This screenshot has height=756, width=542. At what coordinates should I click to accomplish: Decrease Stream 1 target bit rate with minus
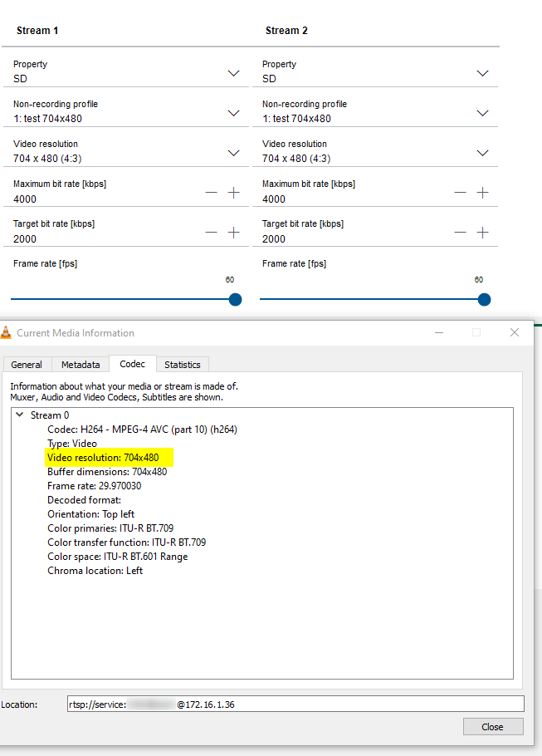211,233
